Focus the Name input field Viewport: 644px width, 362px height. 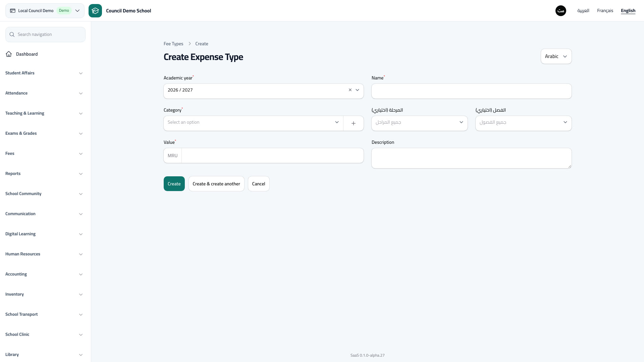(x=472, y=91)
